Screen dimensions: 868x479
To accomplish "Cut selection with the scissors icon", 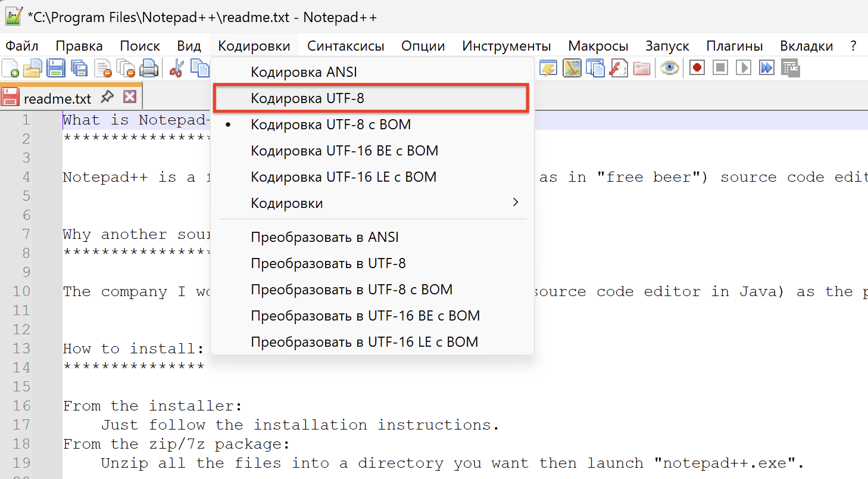I will 176,69.
